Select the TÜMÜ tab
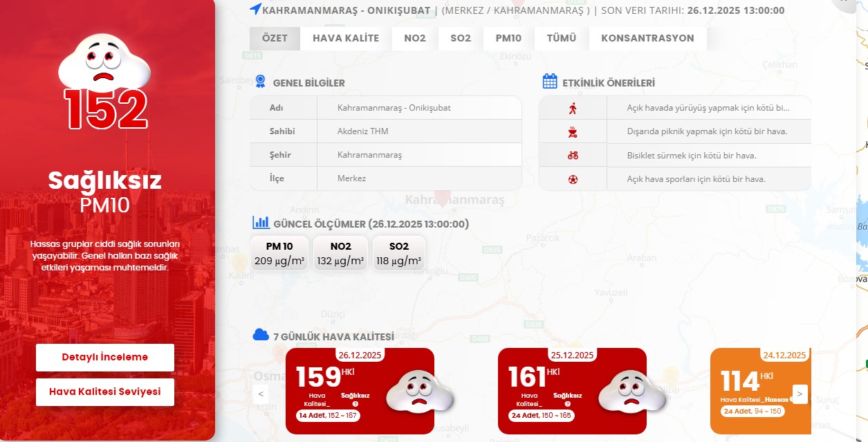 coord(560,38)
